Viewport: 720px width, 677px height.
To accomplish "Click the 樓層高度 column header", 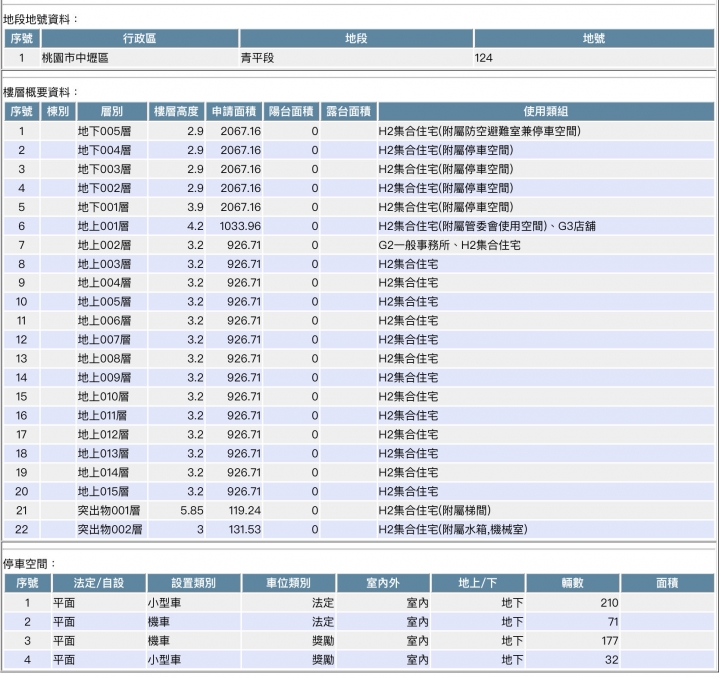I will click(x=176, y=111).
